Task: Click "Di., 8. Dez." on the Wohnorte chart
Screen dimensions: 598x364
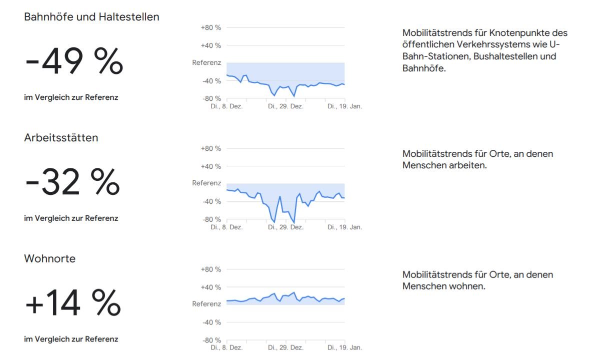Action: [226, 348]
